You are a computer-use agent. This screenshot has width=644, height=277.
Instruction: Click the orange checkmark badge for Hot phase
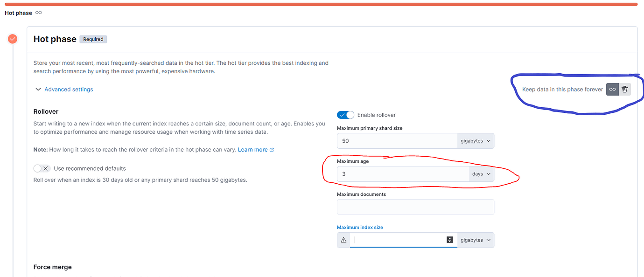(12, 39)
